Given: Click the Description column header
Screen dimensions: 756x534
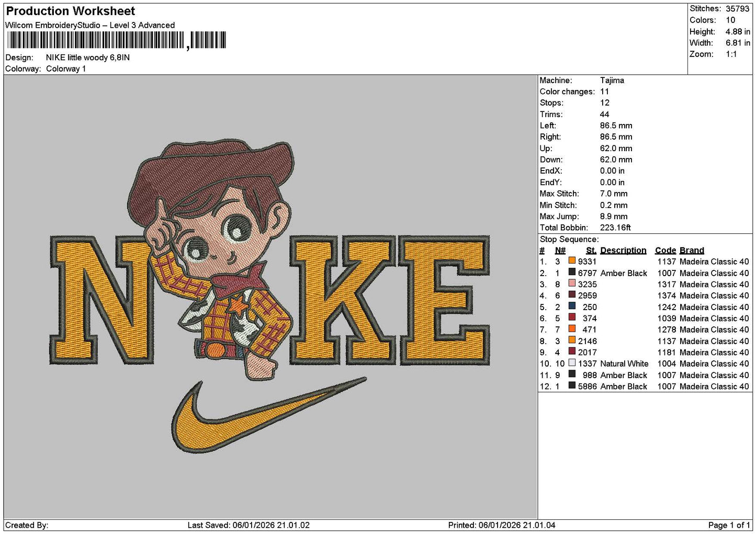Looking at the screenshot, I should [x=623, y=251].
